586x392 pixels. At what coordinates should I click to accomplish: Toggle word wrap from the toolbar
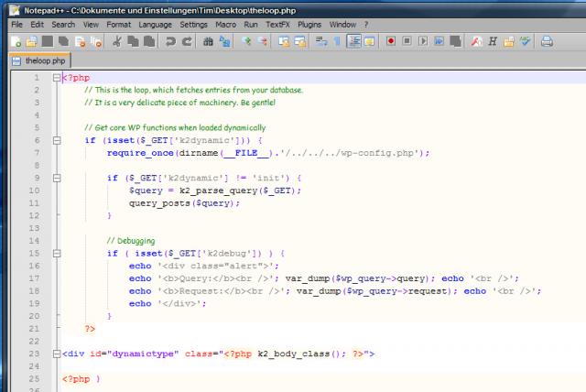pyautogui.click(x=321, y=41)
